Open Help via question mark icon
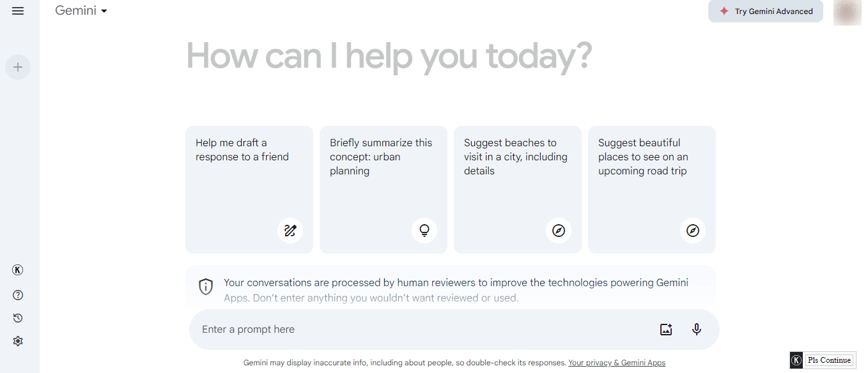 point(18,295)
